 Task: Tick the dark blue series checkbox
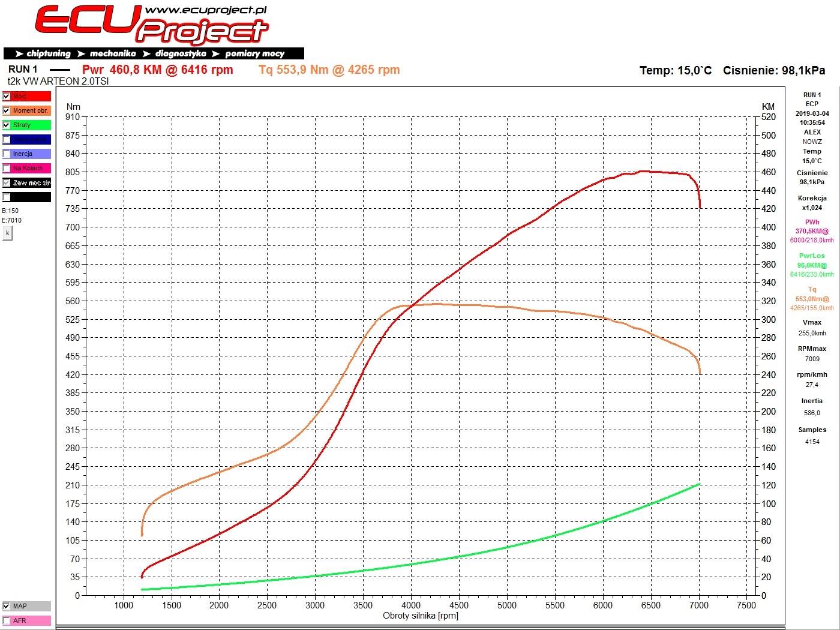coord(7,139)
